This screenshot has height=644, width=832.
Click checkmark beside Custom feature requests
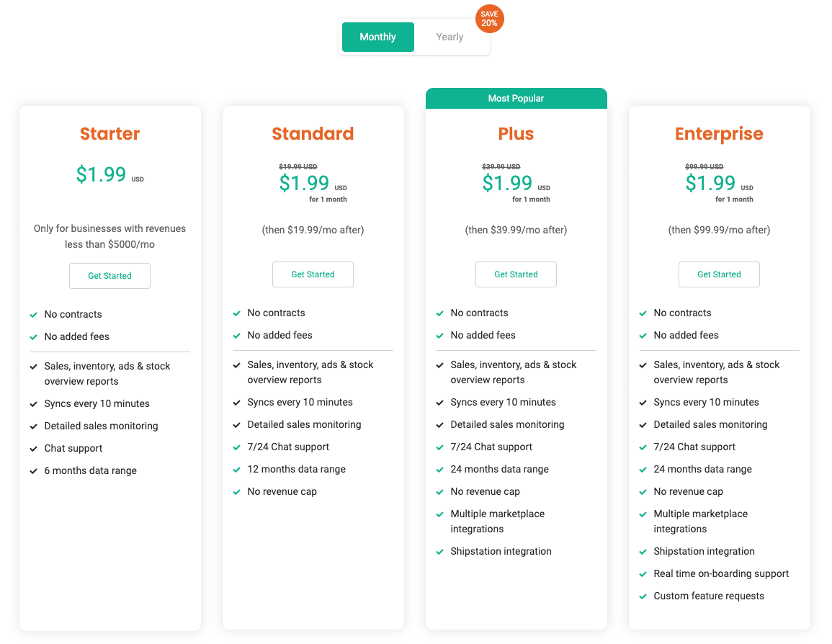643,596
